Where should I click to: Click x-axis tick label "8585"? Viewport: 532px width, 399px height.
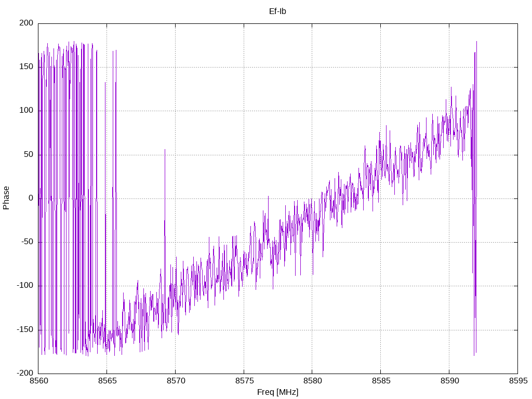point(381,381)
